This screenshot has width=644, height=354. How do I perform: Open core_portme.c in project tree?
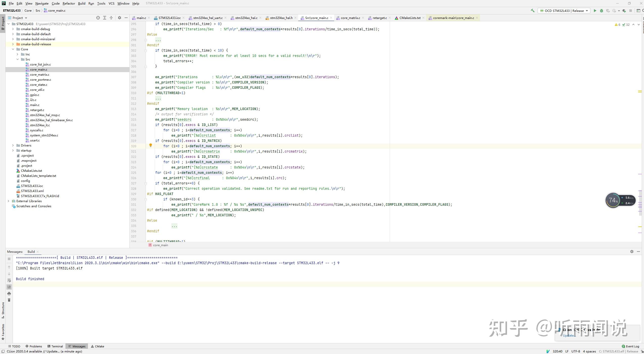pos(40,80)
